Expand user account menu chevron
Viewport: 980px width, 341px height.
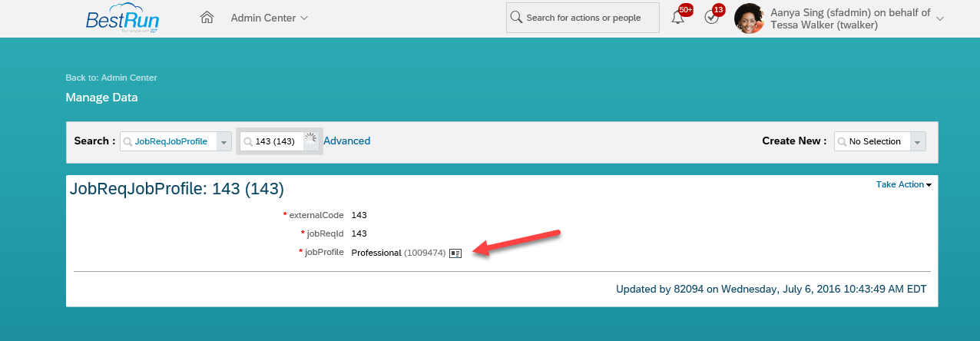pos(940,18)
